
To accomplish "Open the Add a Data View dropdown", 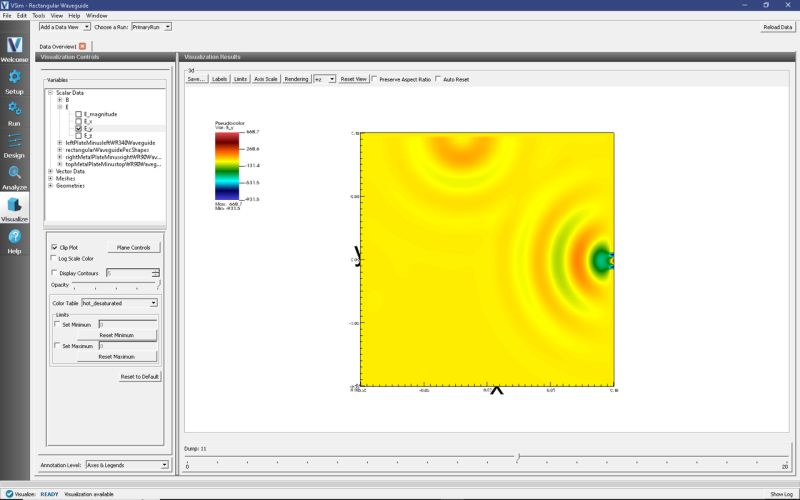I will [x=65, y=27].
